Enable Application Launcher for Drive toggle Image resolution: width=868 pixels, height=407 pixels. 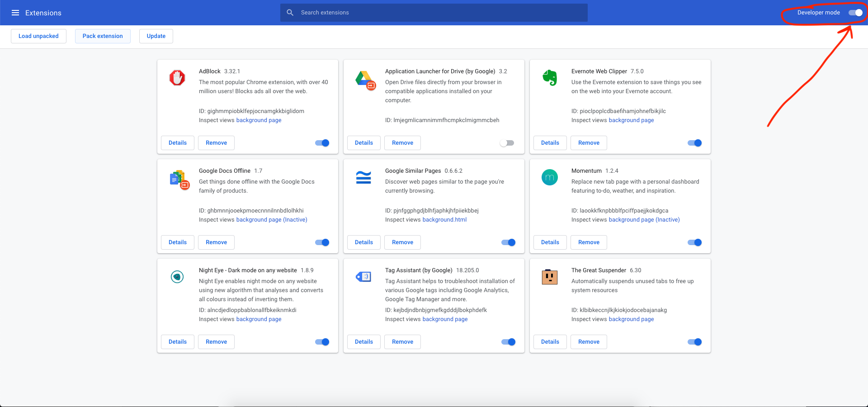[x=507, y=143]
